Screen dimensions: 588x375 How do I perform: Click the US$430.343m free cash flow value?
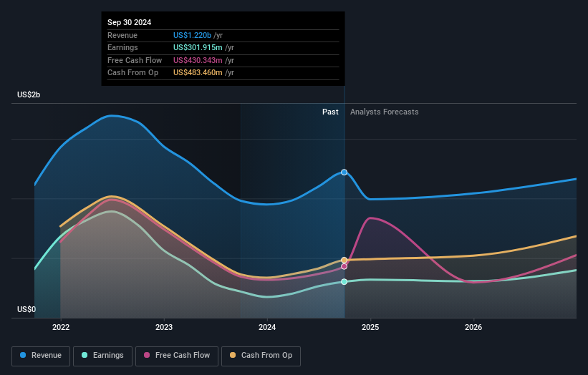198,60
